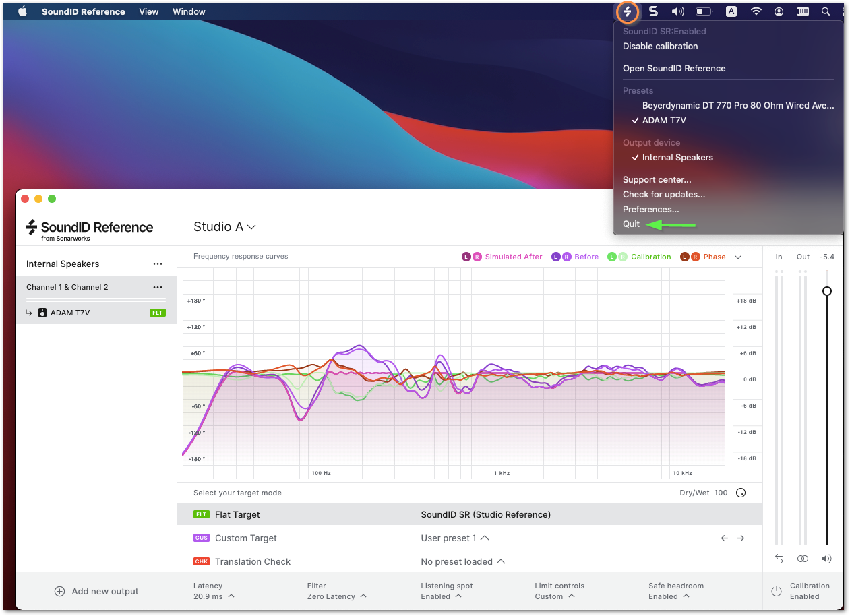Open the View menu
The height and width of the screenshot is (616, 850).
click(x=149, y=11)
